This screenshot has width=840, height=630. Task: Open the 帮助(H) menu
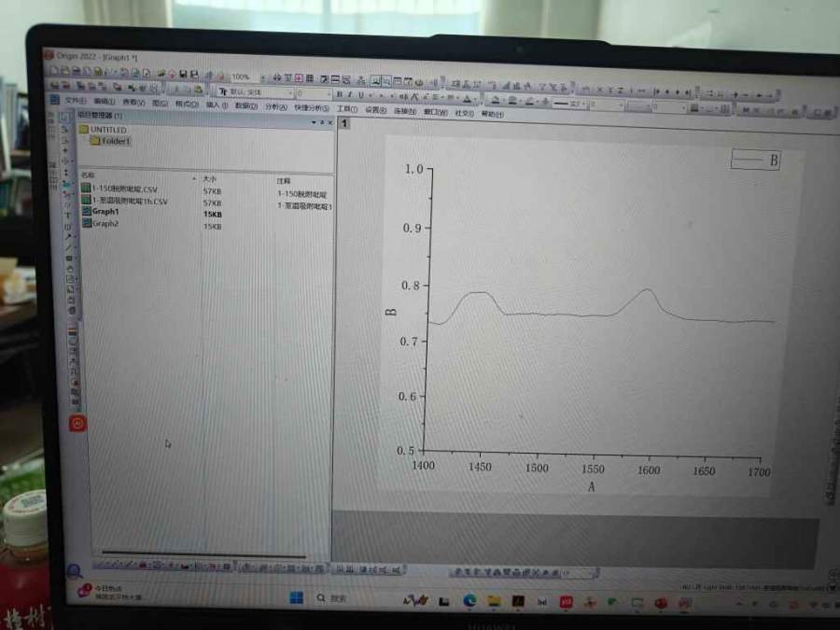coord(492,114)
